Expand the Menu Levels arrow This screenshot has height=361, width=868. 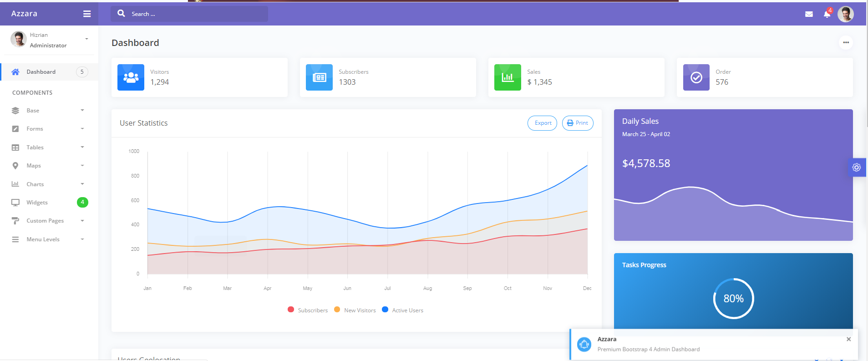[82, 239]
